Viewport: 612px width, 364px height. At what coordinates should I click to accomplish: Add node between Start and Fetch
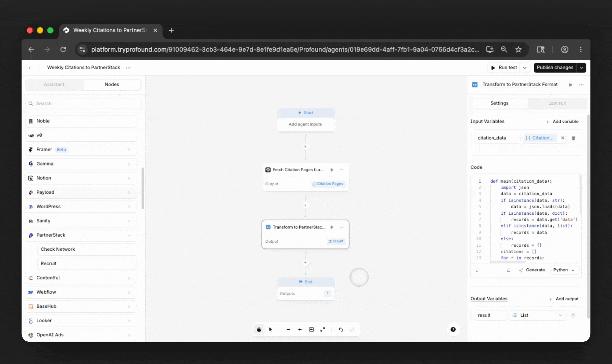[305, 147]
